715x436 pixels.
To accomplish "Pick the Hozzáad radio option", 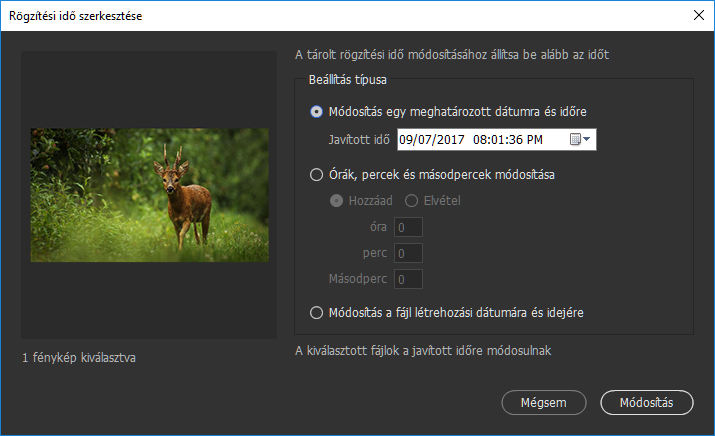I will 336,200.
